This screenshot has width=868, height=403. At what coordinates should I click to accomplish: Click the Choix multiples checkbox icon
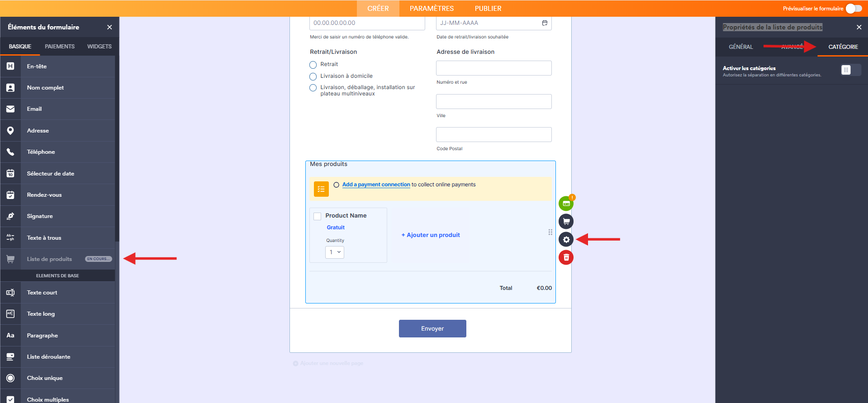10,399
